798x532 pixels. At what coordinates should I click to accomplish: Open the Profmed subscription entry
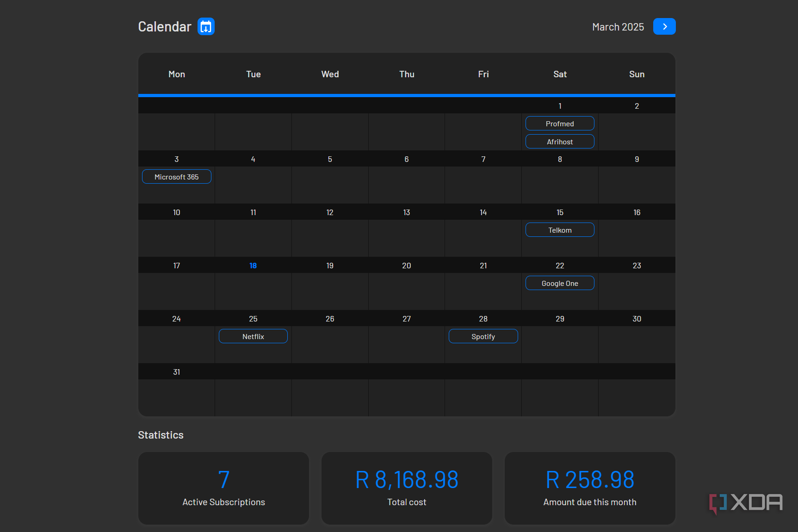560,124
